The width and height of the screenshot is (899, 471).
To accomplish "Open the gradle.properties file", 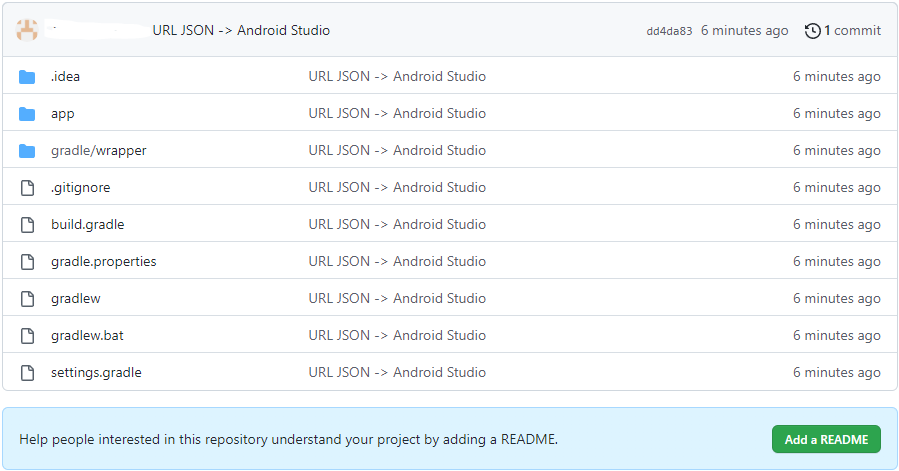I will click(x=104, y=262).
